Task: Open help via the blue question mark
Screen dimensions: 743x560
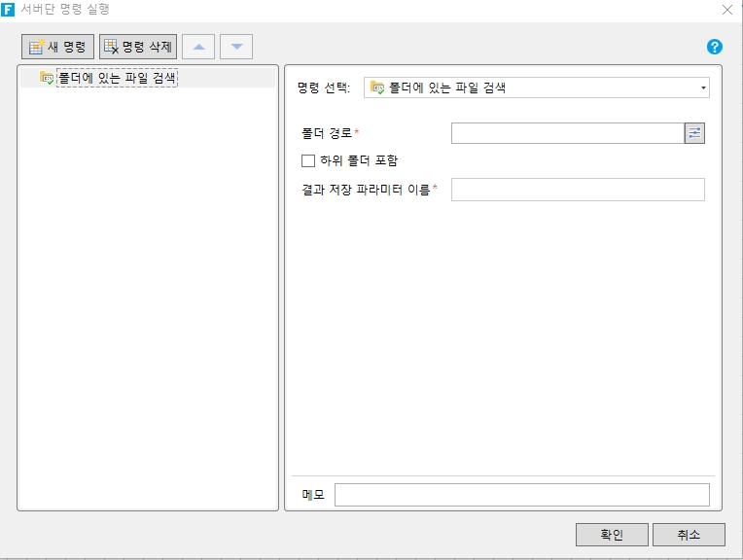Action: (715, 47)
